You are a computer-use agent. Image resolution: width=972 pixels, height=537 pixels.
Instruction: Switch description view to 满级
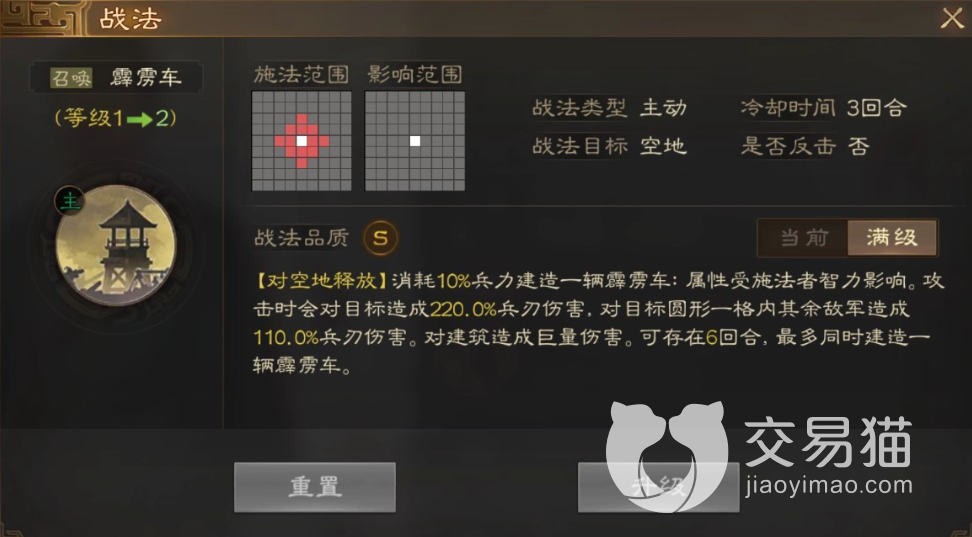[892, 237]
